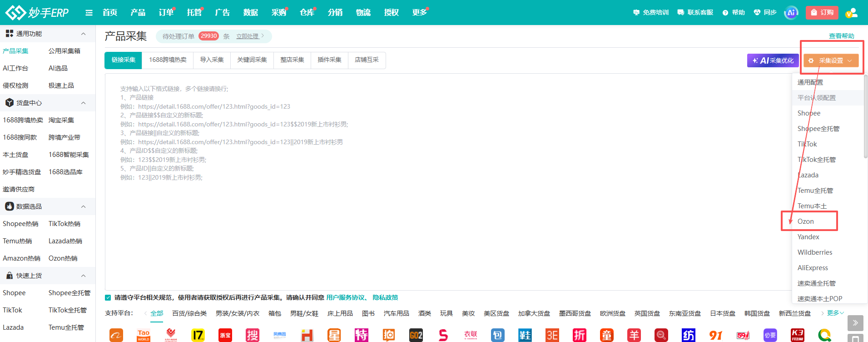Image resolution: width=868 pixels, height=342 pixels.
Task: Select the K3 platform icon
Action: tap(798, 335)
